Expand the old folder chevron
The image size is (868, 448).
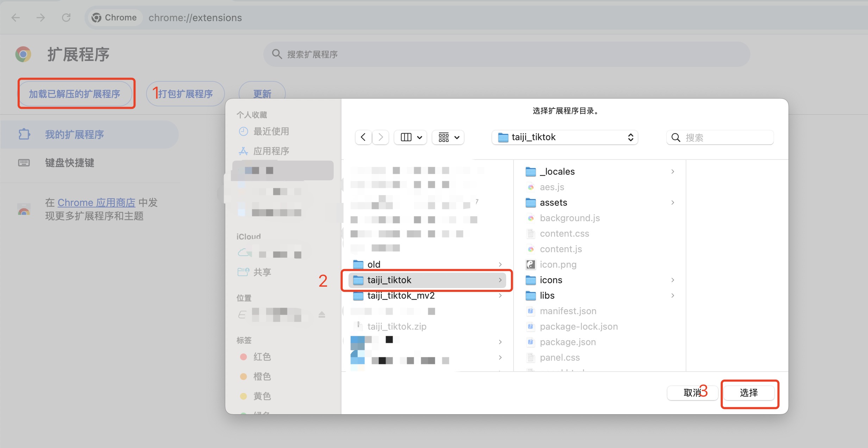point(500,265)
